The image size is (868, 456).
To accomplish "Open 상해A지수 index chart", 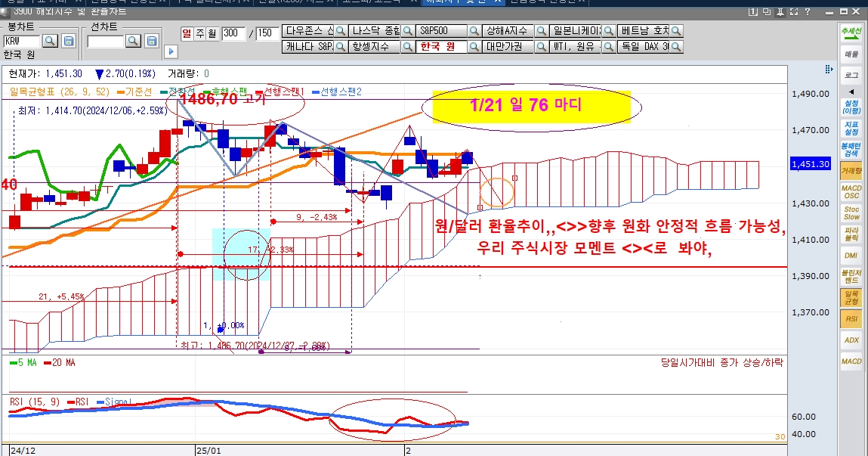I will tap(508, 31).
